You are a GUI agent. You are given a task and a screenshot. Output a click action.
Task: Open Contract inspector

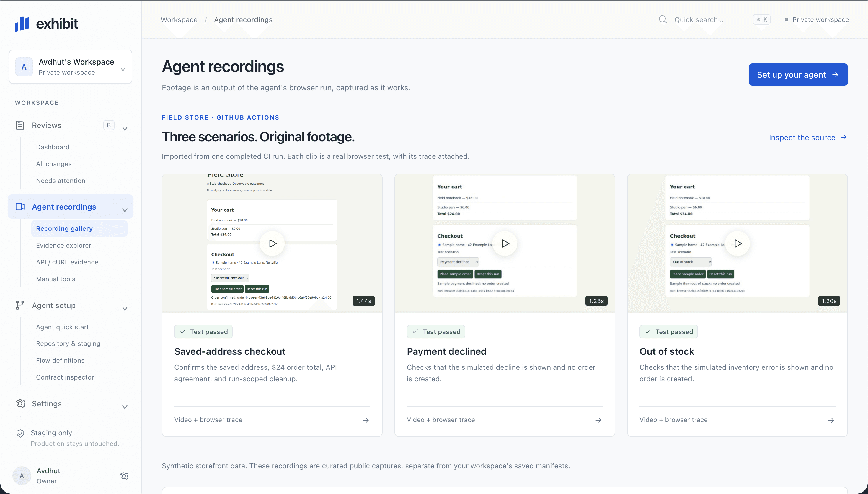tap(65, 377)
